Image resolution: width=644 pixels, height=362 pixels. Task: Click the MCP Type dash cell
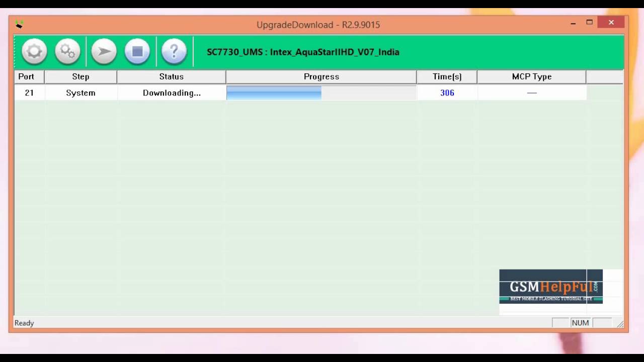(532, 93)
